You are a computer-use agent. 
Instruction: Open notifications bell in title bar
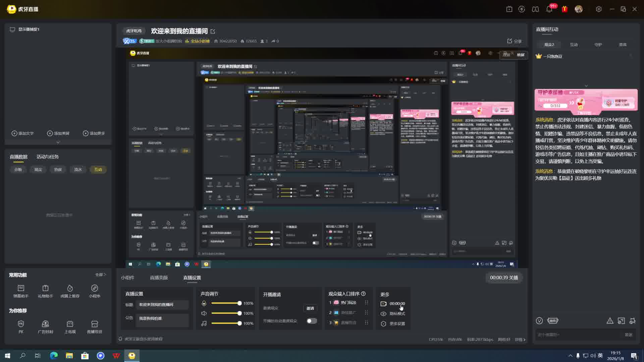click(x=549, y=9)
